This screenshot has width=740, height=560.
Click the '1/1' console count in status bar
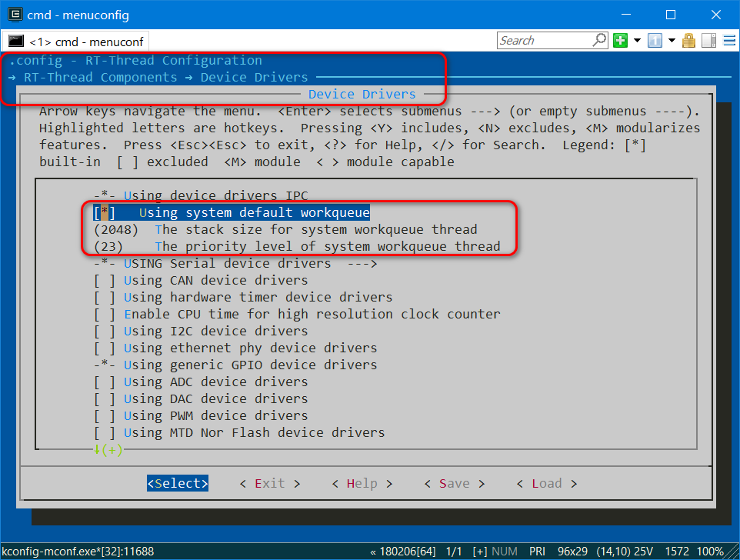(x=454, y=551)
